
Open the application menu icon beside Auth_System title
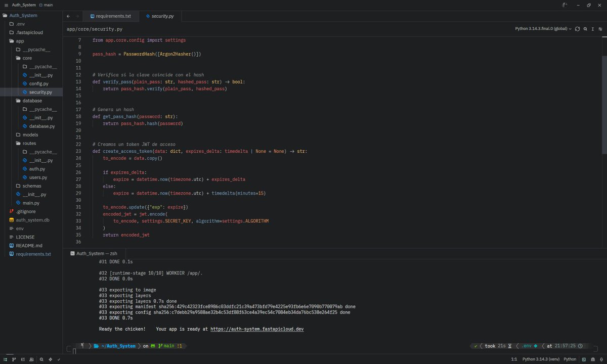[x=6, y=5]
